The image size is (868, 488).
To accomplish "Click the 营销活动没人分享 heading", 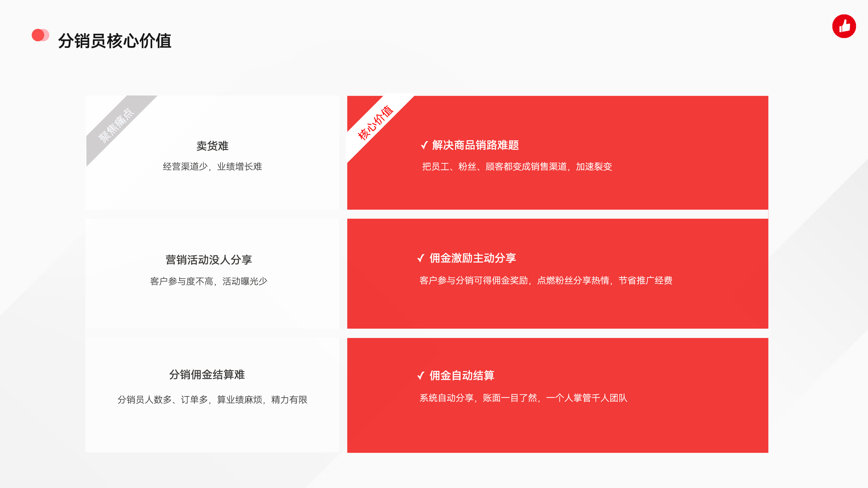I will (x=209, y=260).
